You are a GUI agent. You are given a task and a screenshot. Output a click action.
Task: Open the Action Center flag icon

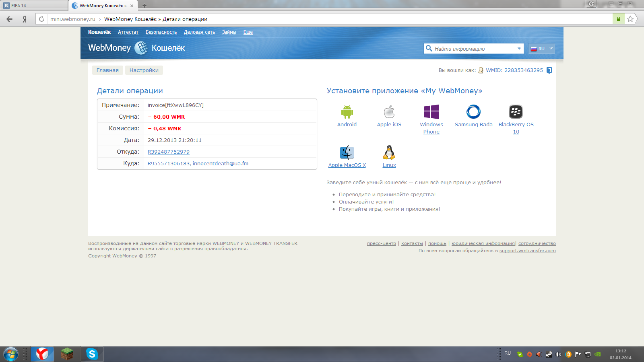(578, 354)
